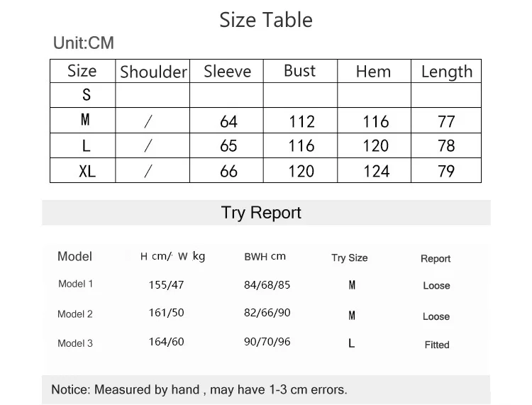Click the Shoulder column header

(x=153, y=72)
